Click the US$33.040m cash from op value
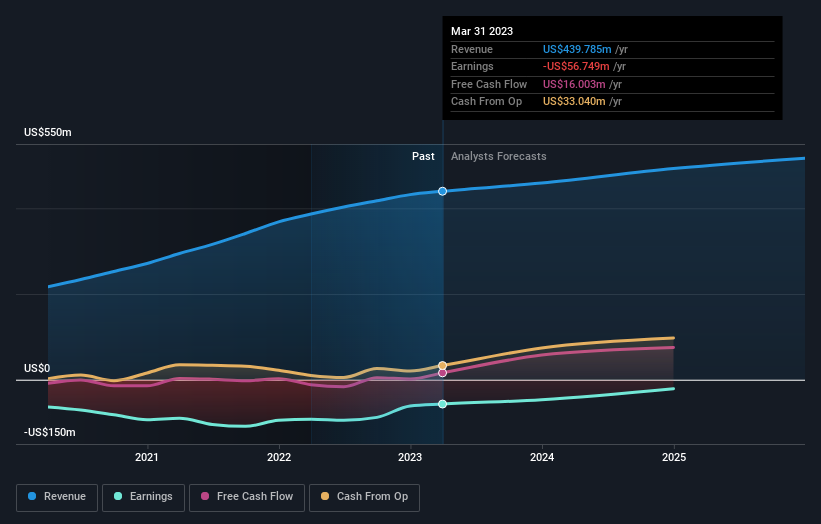Image resolution: width=821 pixels, height=524 pixels. pyautogui.click(x=574, y=102)
